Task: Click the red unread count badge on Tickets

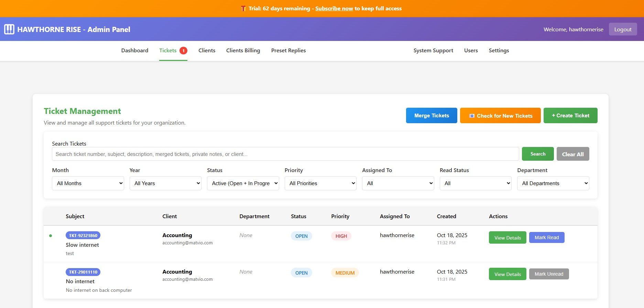Action: coord(184,51)
